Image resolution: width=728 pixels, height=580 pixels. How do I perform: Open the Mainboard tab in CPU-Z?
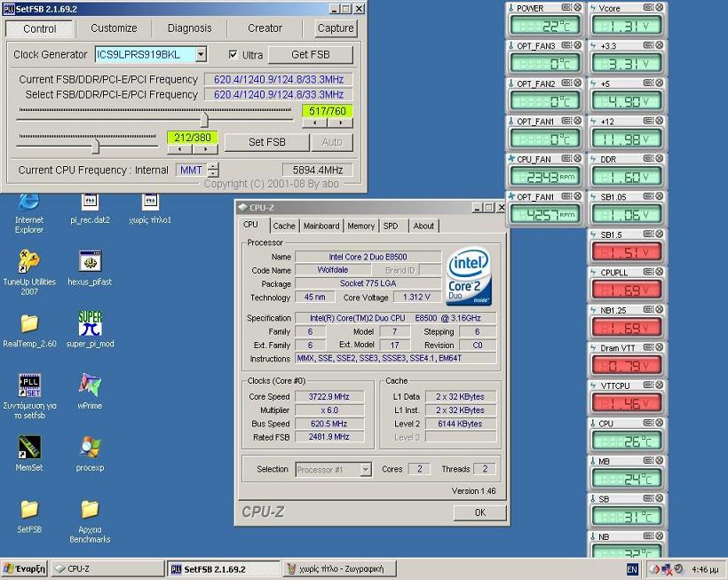[321, 226]
